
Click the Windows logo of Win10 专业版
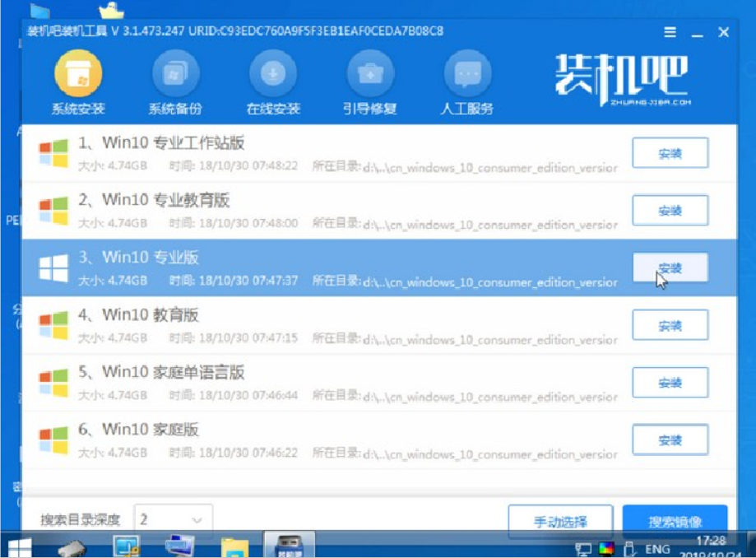pyautogui.click(x=53, y=267)
